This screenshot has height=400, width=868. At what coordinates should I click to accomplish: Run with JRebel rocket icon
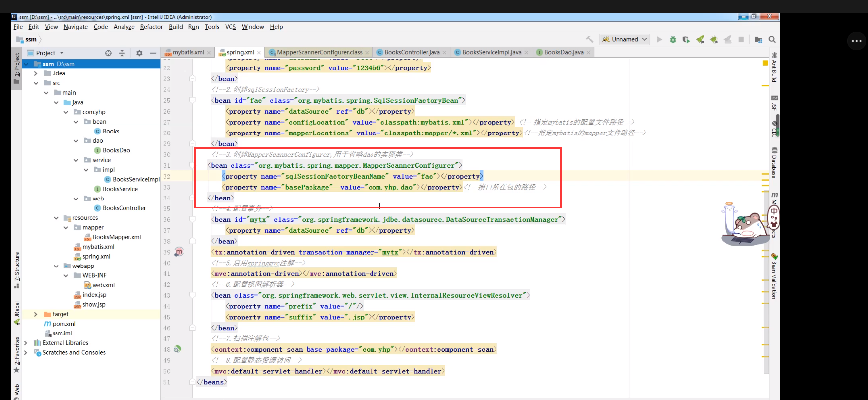coord(700,39)
